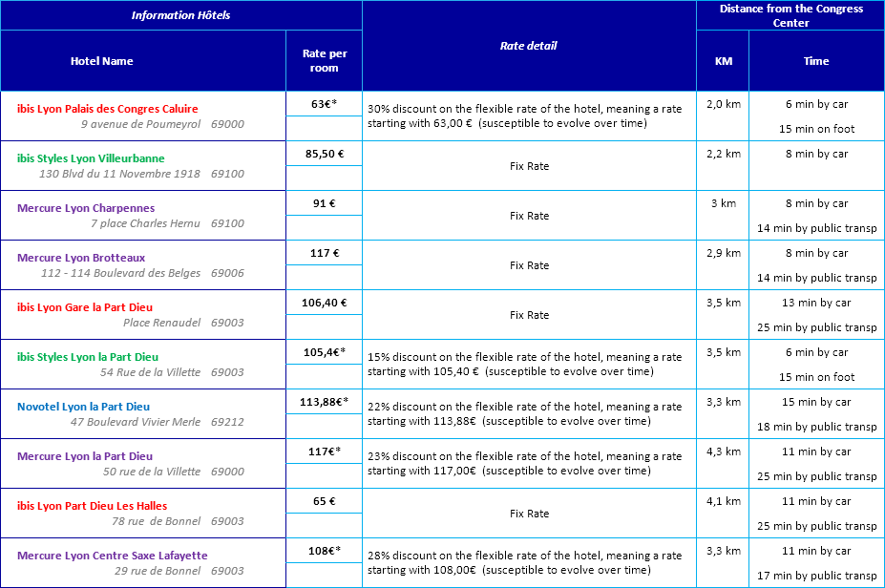Click address '78 rue de Bonnel 69003'
Viewport: 885px width, 588px height.
(x=178, y=521)
